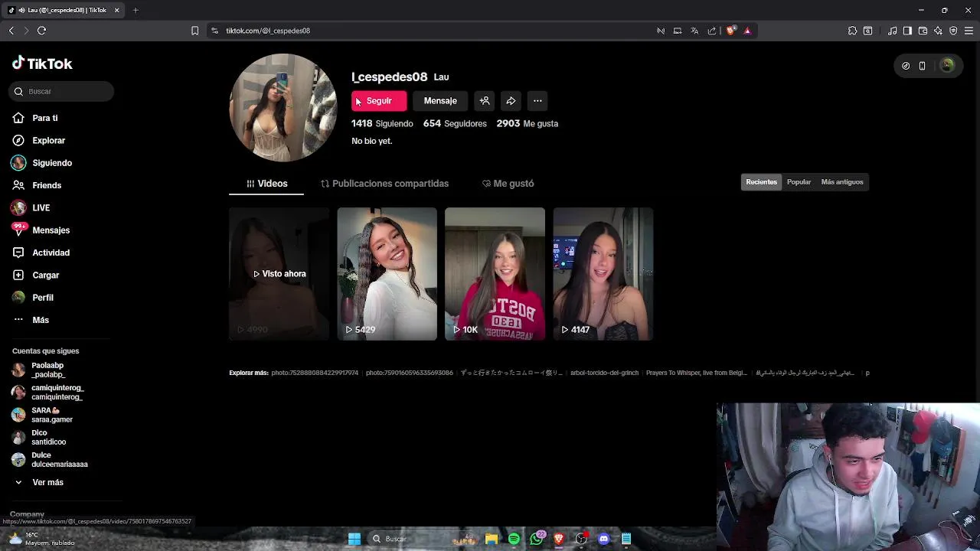Open Cargar upload page
980x551 pixels.
(35, 275)
